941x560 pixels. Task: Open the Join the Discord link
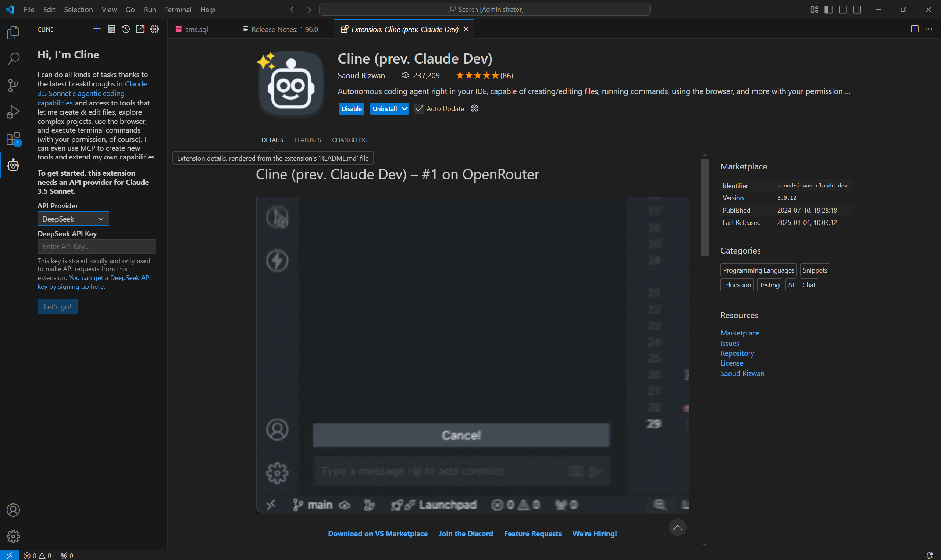(465, 533)
